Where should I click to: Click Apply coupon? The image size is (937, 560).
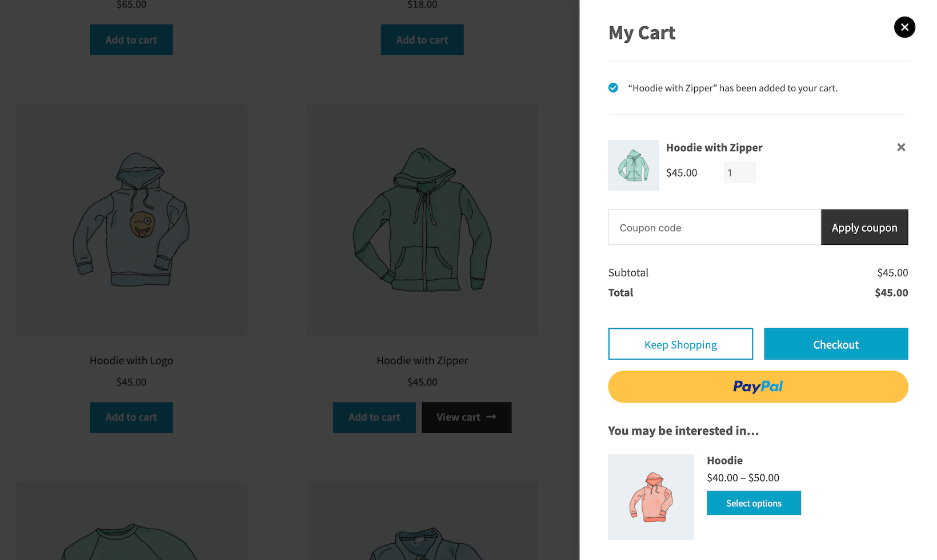tap(864, 227)
